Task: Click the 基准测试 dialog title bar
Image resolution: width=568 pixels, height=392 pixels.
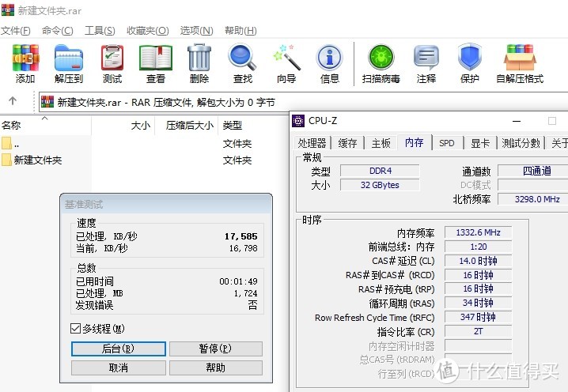Action: (x=166, y=204)
